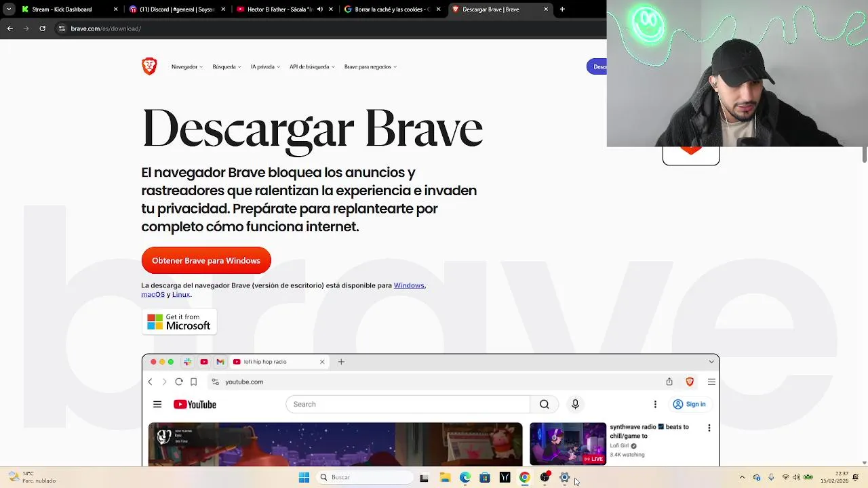
Task: Switch to the Discord #general tab
Action: coord(178,9)
